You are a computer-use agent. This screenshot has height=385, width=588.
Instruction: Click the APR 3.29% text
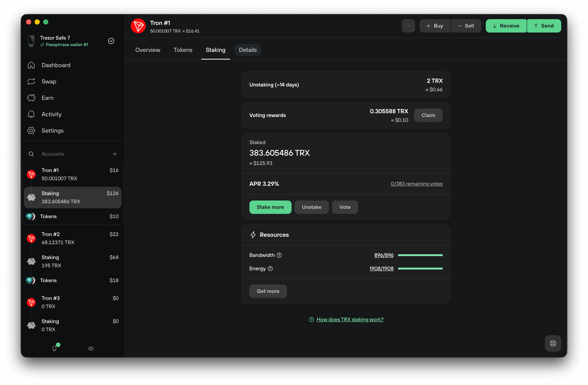[264, 184]
